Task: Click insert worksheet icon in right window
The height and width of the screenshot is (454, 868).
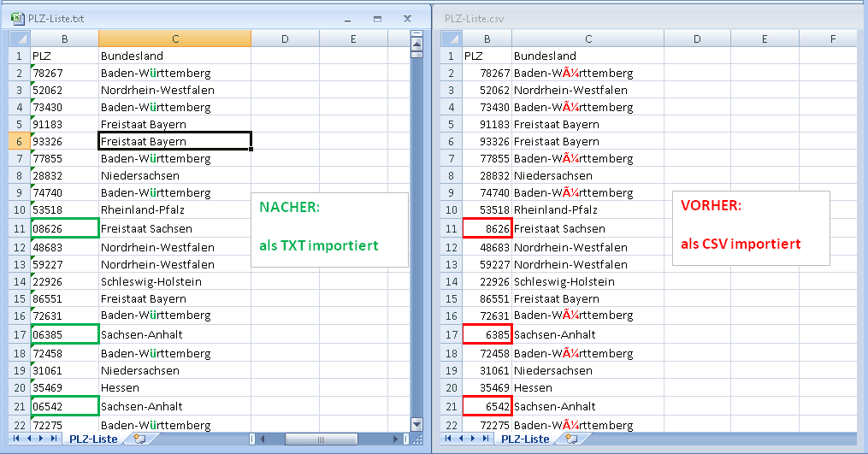Action: (x=571, y=439)
